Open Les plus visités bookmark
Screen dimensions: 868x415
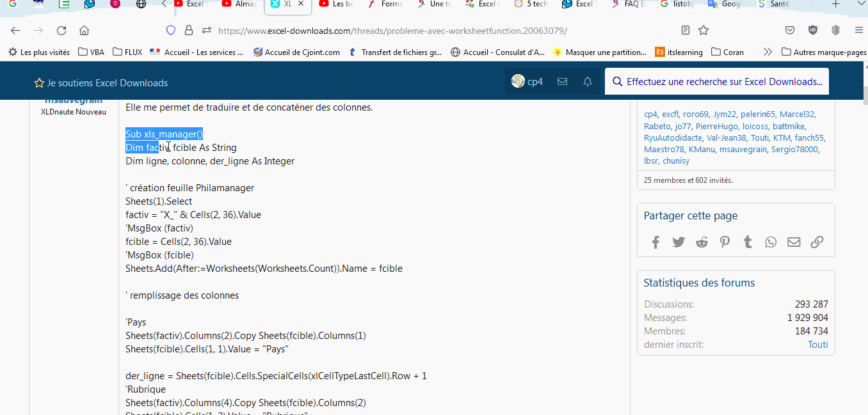(39, 52)
